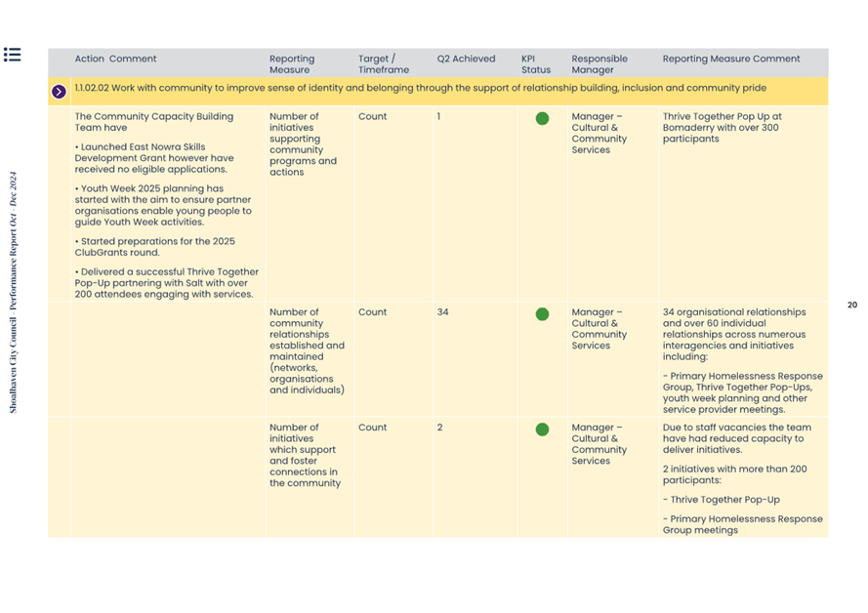
Task: Click page number 20 on the right margin
Action: [x=851, y=306]
